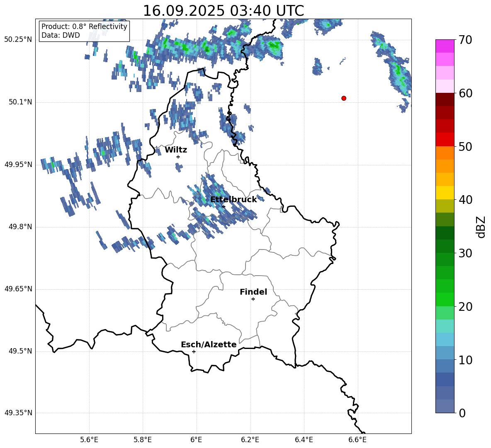Viewport: 491px width, 448px height.
Task: Click the dark green colorbar segment near 30
Action: pos(445,246)
